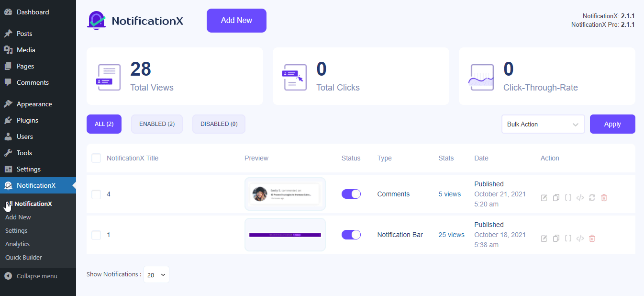Edit notification 1 with the pencil icon
This screenshot has width=644, height=296.
tap(544, 239)
